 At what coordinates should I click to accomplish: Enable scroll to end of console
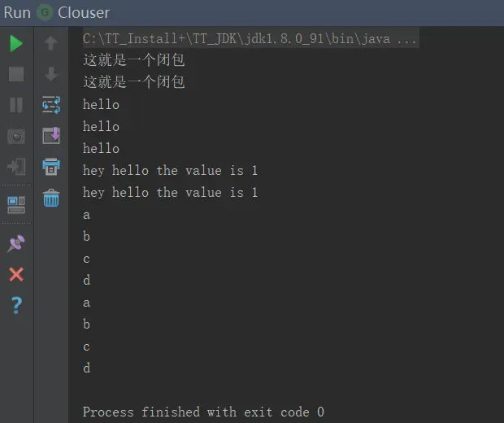51,136
